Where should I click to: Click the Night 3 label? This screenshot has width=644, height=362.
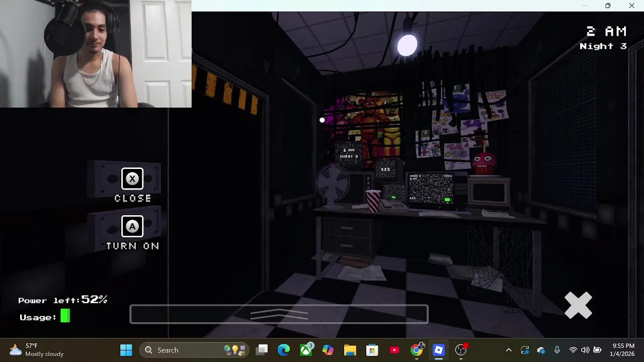603,46
